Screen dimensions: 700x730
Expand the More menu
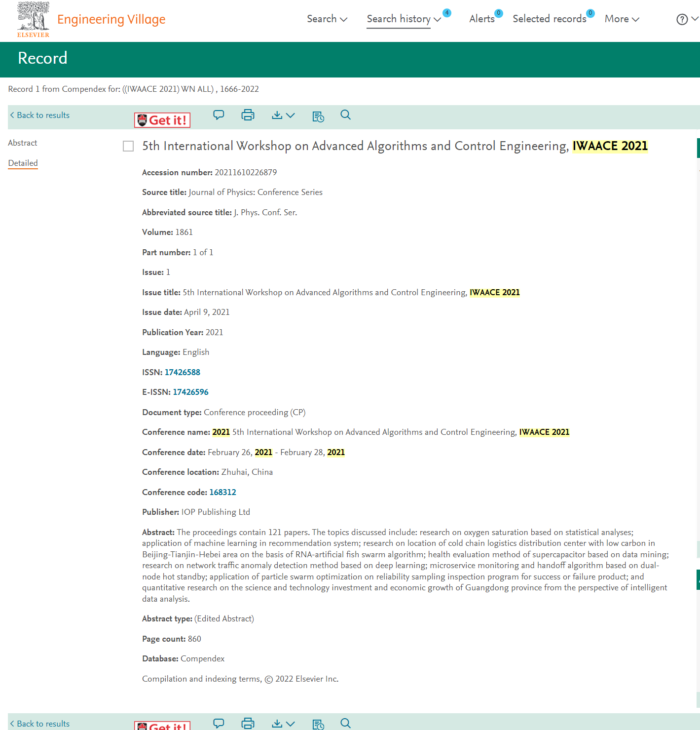(x=622, y=19)
